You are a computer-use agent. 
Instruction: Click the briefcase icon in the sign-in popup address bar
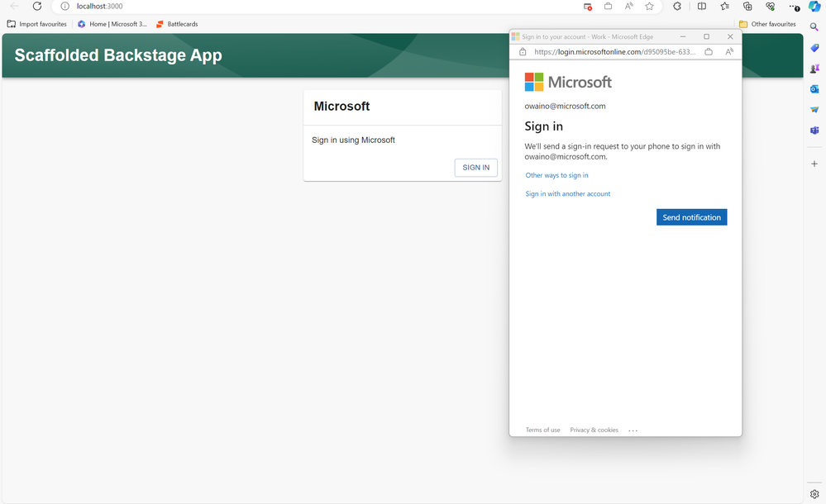(709, 51)
